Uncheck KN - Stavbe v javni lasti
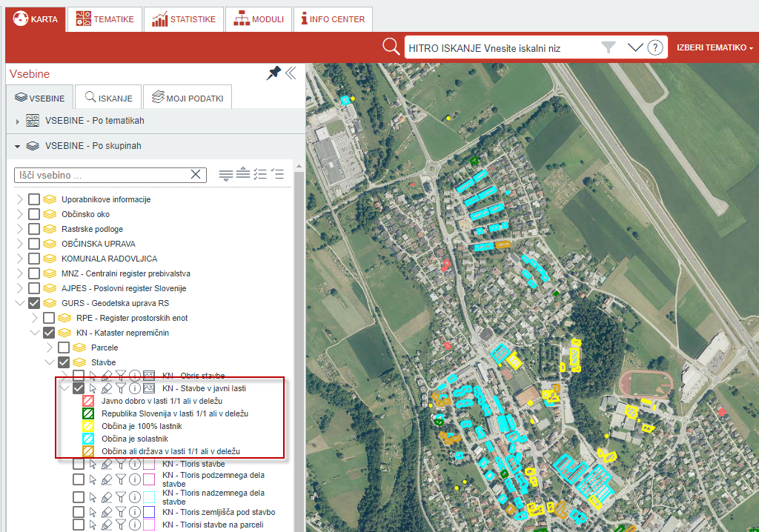Image resolution: width=759 pixels, height=532 pixels. pos(79,388)
